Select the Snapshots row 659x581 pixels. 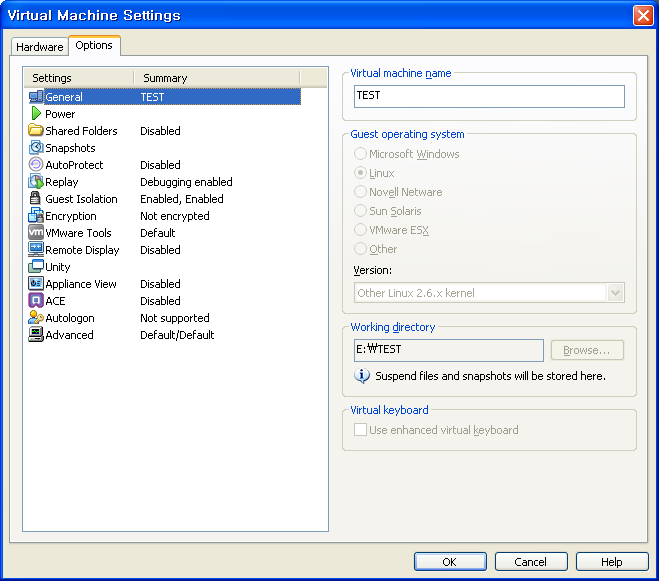click(x=164, y=148)
